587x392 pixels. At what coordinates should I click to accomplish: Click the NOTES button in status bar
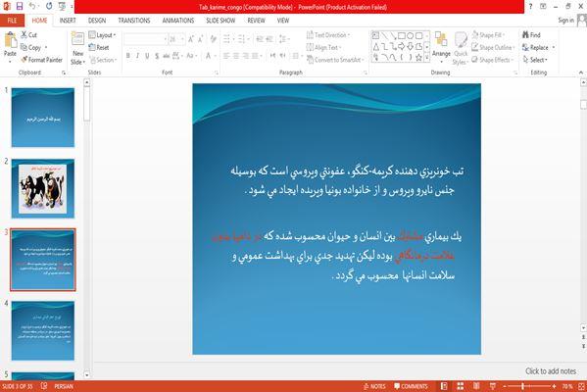374,386
